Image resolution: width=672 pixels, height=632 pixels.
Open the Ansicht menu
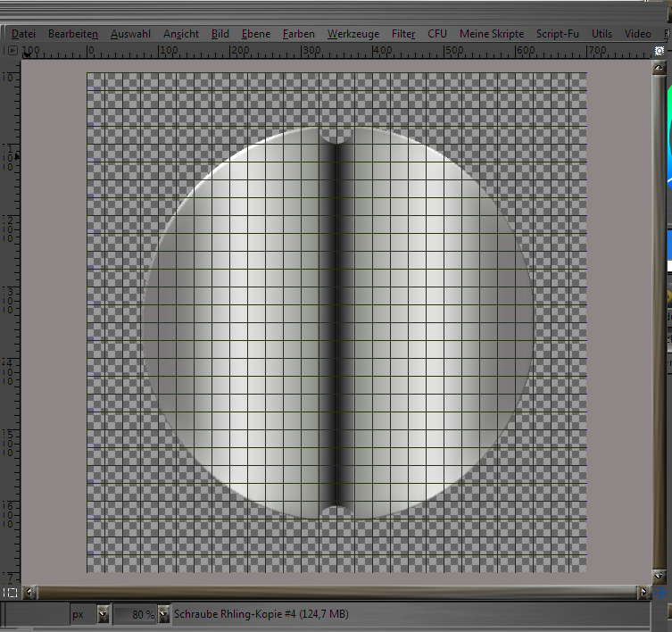[x=181, y=34]
